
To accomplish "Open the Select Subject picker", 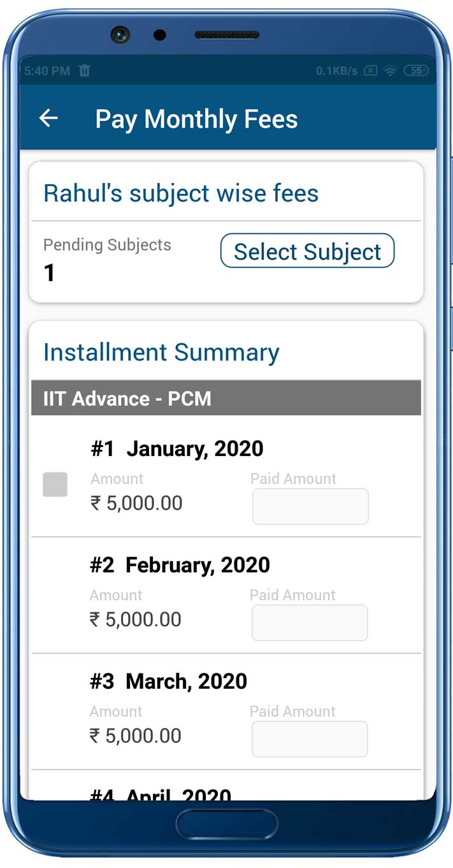I will click(307, 251).
